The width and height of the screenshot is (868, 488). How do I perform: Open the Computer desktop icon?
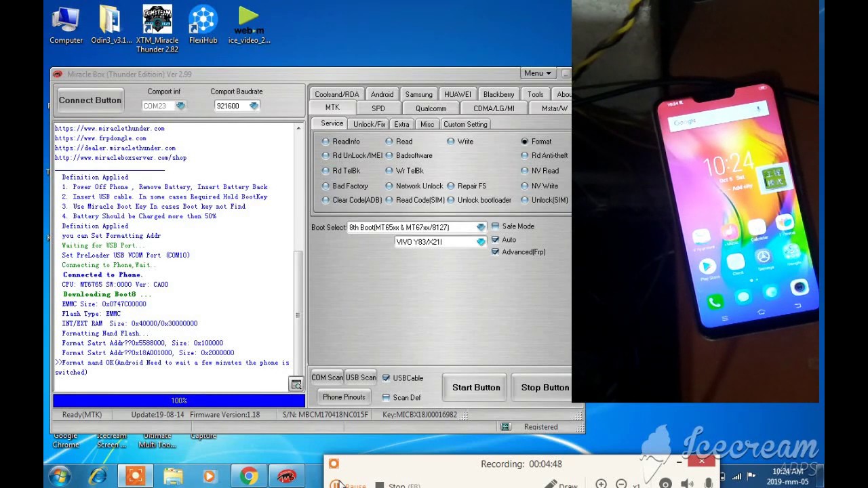pos(66,25)
